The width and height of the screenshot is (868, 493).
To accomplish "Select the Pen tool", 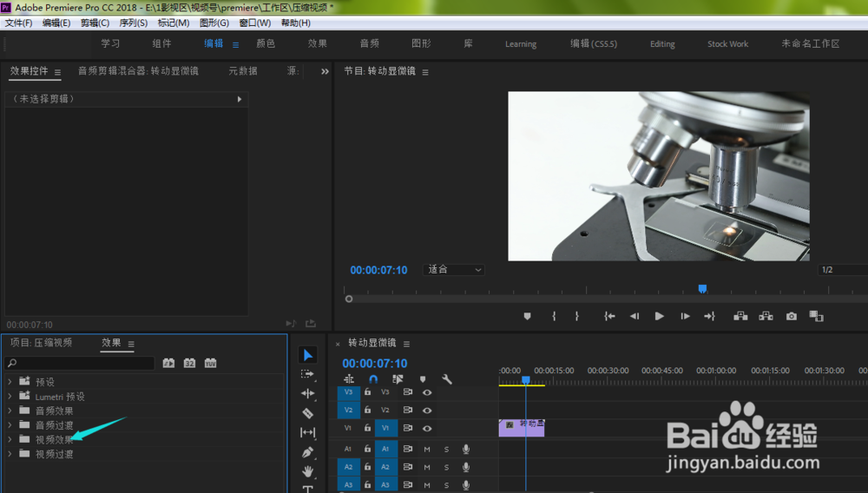I will click(x=308, y=452).
